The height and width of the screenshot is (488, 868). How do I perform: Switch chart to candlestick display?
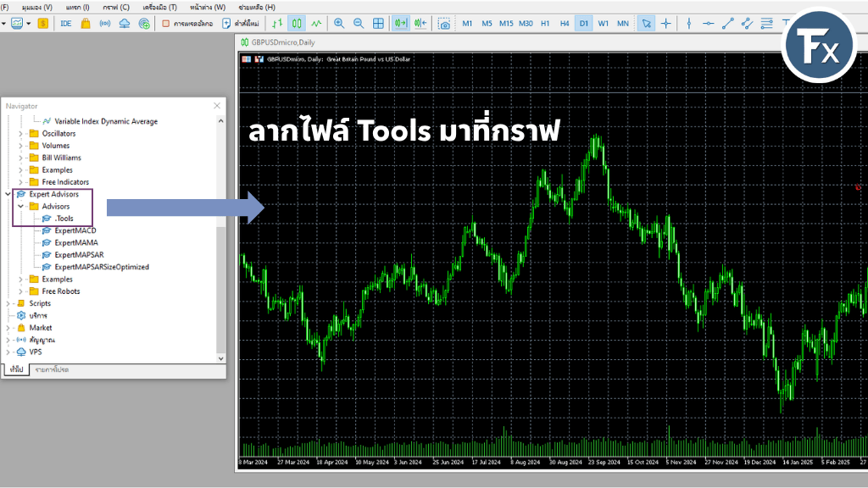296,23
